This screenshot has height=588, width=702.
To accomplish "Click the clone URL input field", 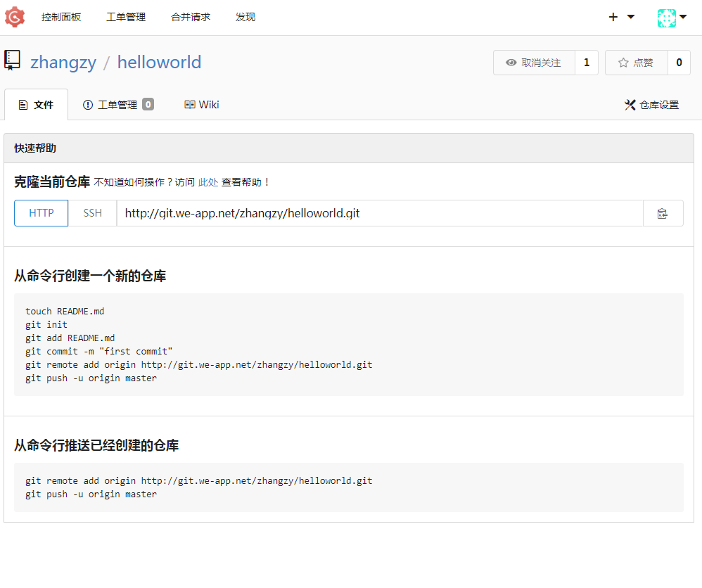I will pos(380,213).
